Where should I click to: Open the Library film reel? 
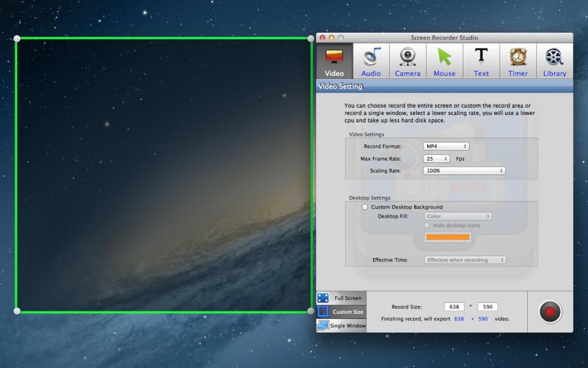tap(555, 61)
